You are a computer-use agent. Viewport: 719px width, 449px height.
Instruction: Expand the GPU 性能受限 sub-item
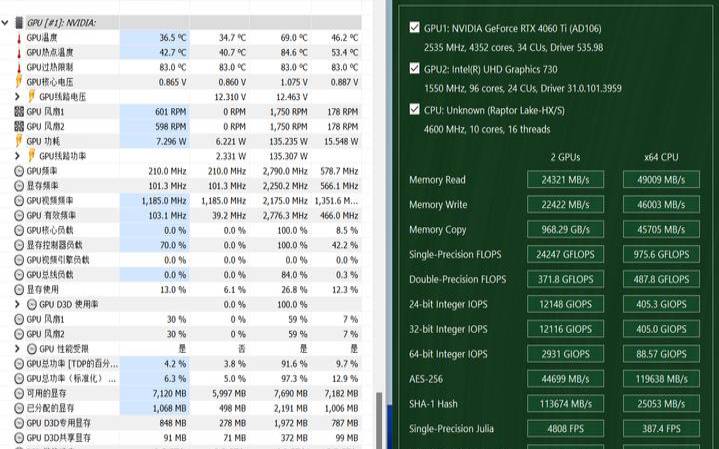click(17, 349)
